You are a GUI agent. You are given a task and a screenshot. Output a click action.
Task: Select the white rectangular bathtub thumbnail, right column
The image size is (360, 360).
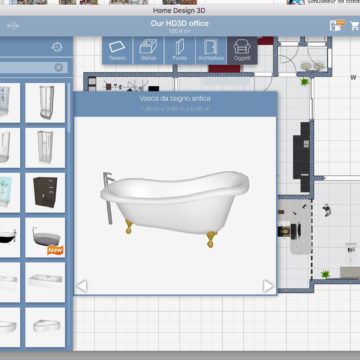(45, 282)
